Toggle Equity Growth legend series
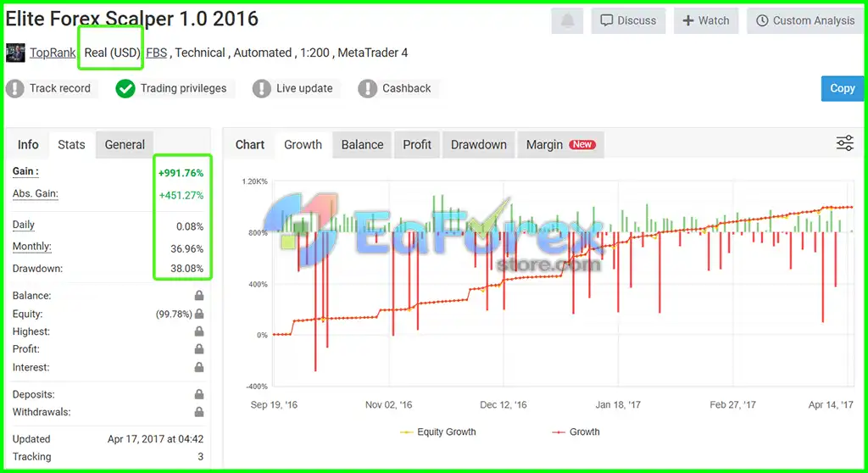The image size is (868, 473). click(438, 432)
